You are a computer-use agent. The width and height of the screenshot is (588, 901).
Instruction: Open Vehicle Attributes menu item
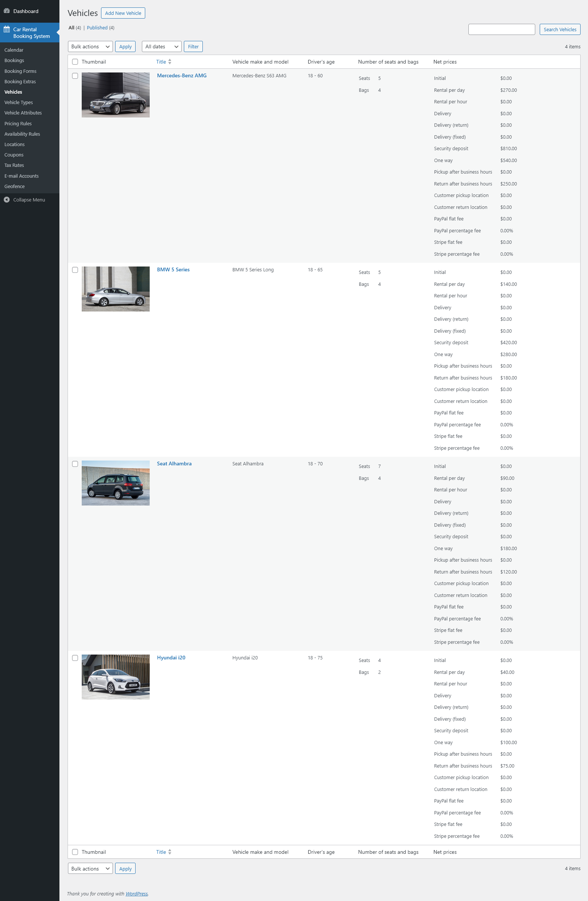click(x=23, y=113)
